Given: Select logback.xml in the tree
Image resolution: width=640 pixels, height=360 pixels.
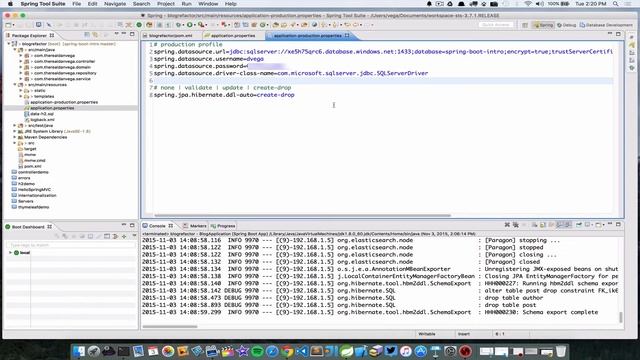Looking at the screenshot, I should [x=42, y=120].
